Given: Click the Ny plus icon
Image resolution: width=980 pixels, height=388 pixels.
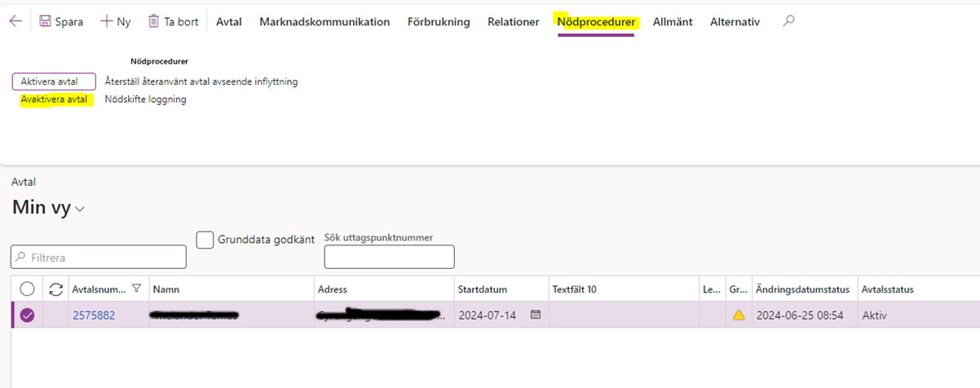Looking at the screenshot, I should [x=106, y=22].
